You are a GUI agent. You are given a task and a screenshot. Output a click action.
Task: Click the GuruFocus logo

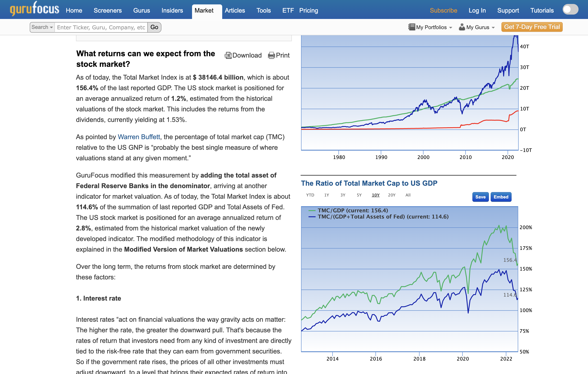[34, 9]
